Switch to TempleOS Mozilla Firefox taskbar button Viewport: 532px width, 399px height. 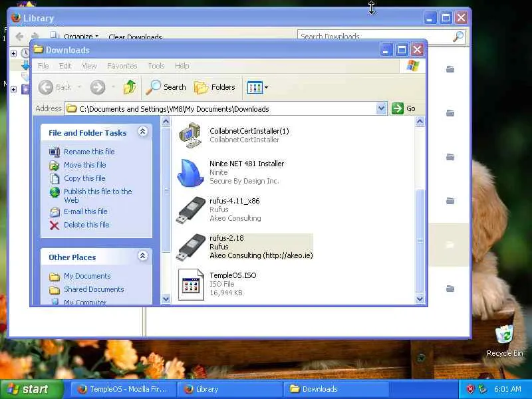[123, 389]
